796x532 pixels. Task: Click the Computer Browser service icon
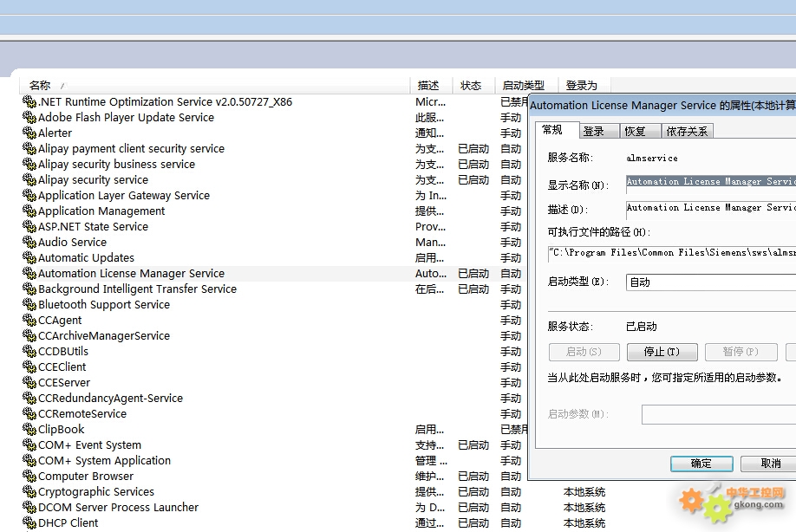29,477
